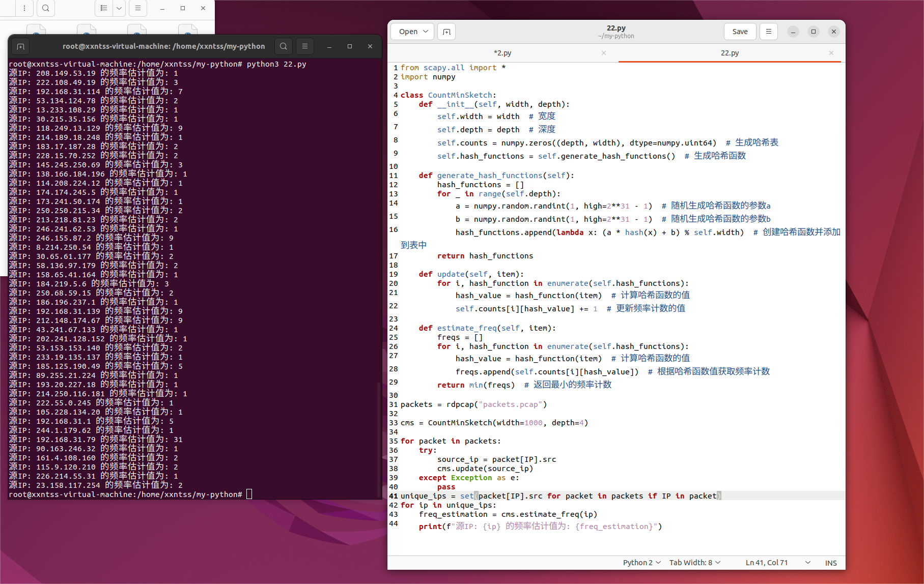924x584 pixels.
Task: Switch to list view in the file manager
Action: click(104, 8)
